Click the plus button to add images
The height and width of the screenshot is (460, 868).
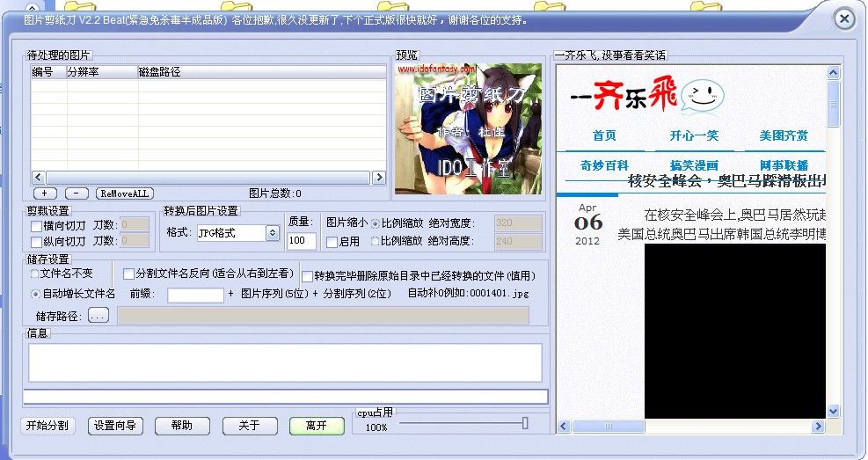click(44, 193)
